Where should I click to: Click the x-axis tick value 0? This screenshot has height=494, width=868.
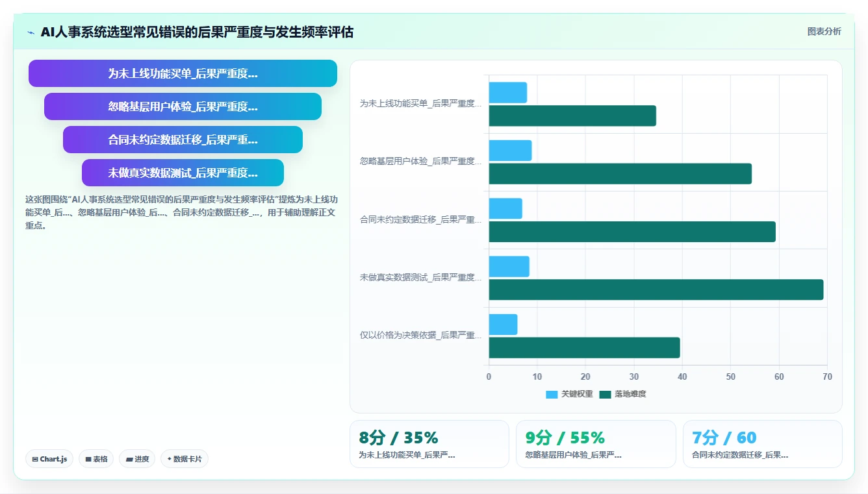[489, 377]
